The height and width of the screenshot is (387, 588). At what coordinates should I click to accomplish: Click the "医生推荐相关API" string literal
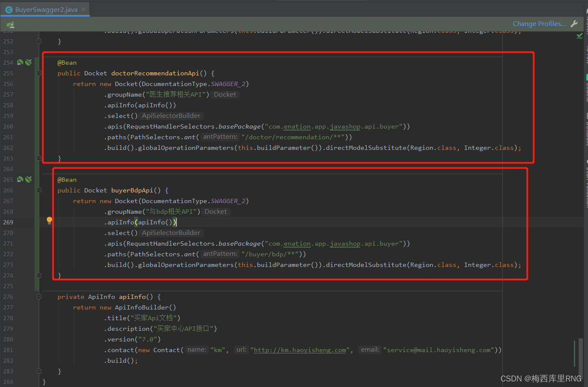(x=176, y=95)
